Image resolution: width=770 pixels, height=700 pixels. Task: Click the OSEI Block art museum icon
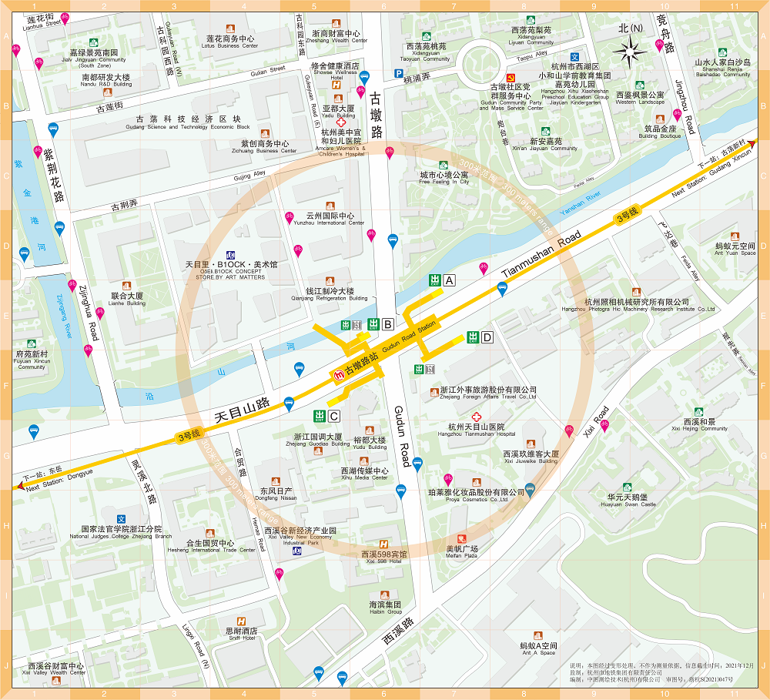pos(230,255)
